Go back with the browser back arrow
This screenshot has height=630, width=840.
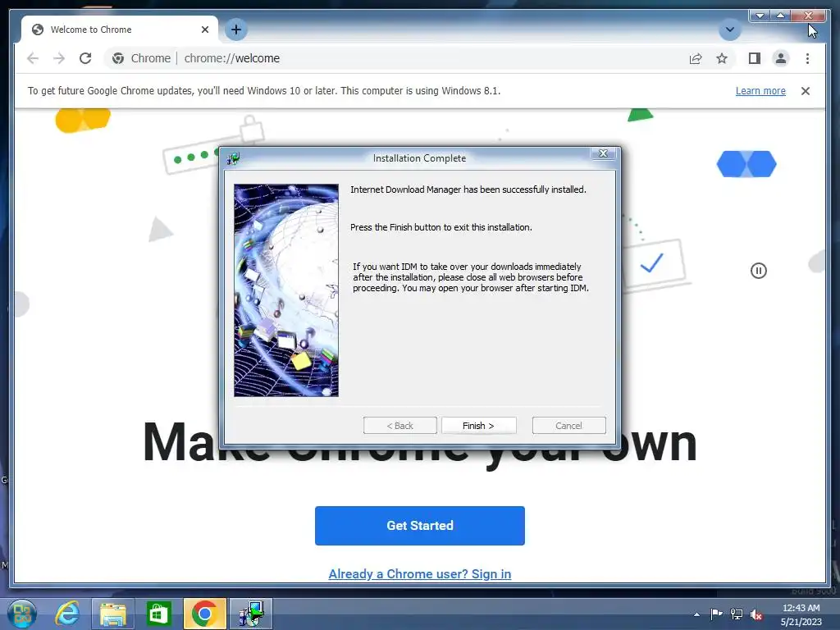pos(33,58)
